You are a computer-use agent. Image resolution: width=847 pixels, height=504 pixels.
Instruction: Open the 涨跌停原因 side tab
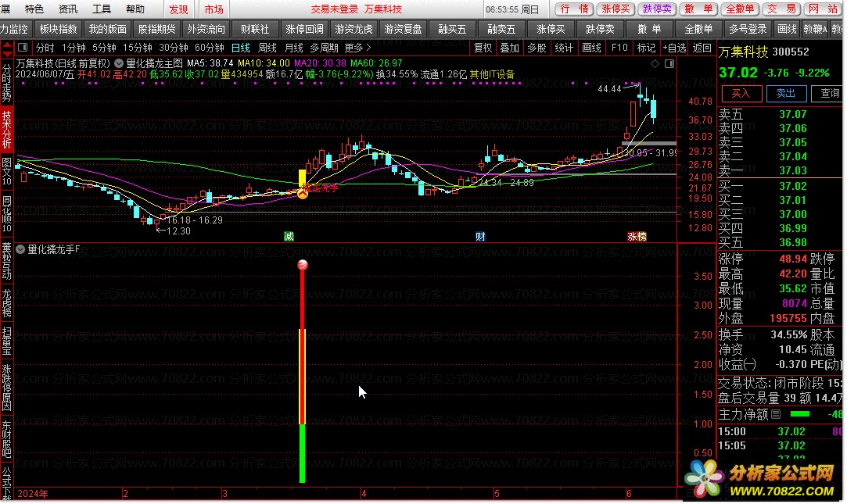tap(6, 388)
